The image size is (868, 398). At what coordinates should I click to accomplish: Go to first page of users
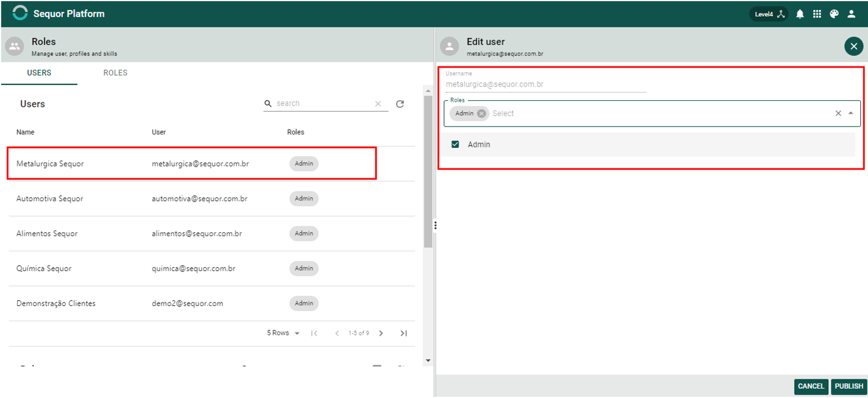314,333
